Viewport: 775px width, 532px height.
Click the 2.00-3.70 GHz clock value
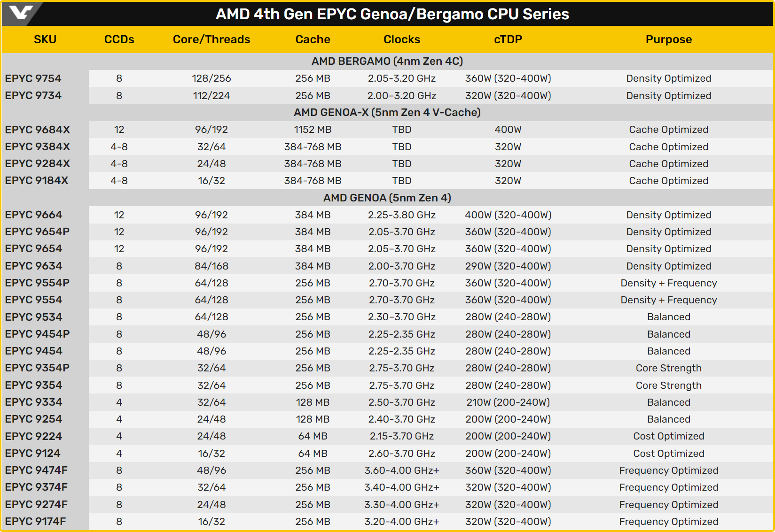402,266
